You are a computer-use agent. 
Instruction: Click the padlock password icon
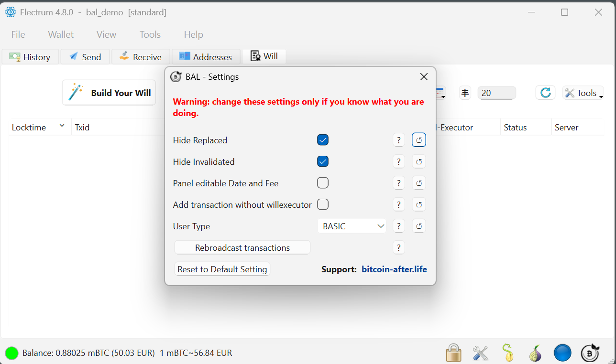pyautogui.click(x=453, y=353)
